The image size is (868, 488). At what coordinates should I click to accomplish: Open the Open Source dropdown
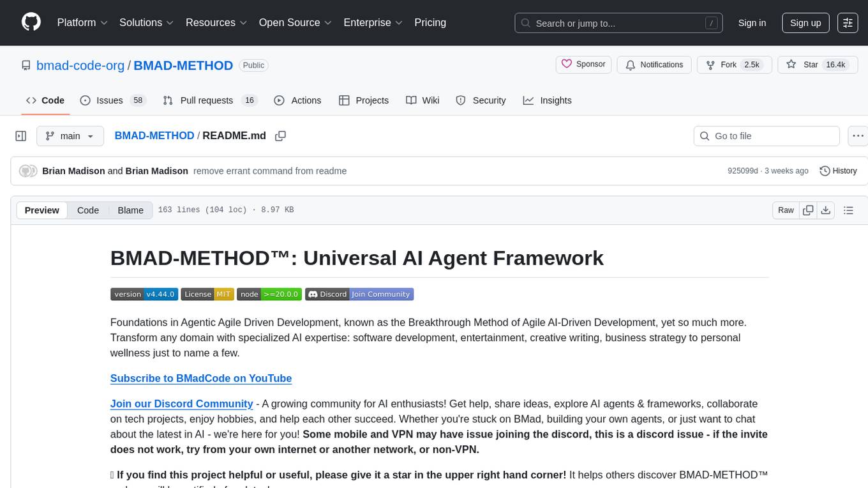coord(295,22)
